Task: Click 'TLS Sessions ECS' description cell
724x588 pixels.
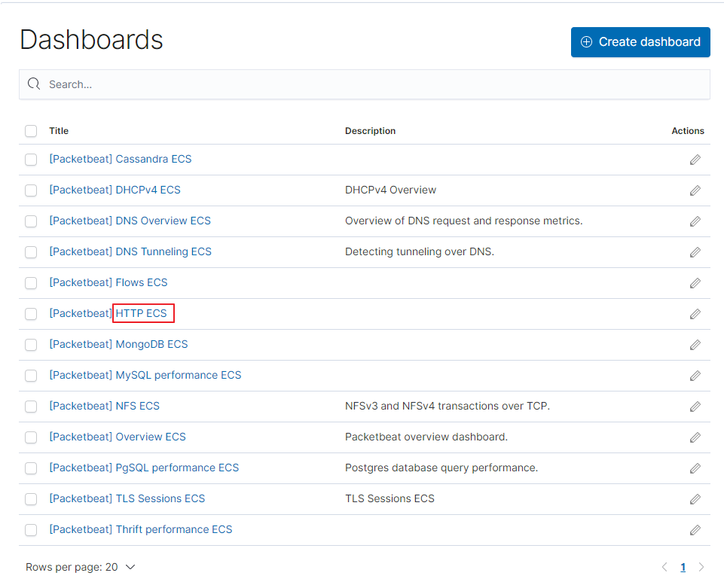Action: (x=389, y=499)
